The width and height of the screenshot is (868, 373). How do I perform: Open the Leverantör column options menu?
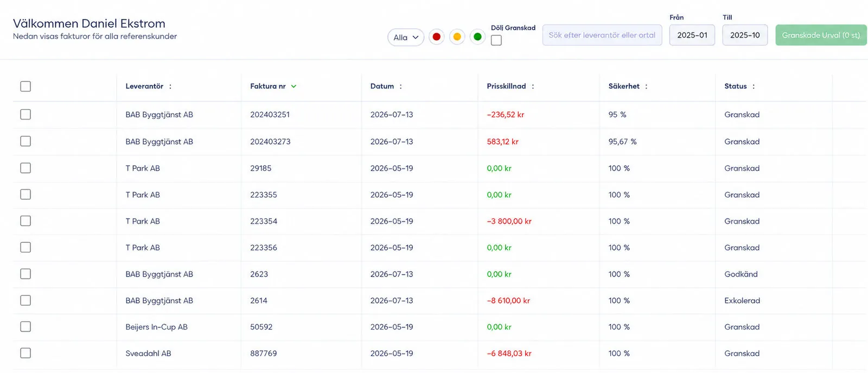[x=170, y=86]
